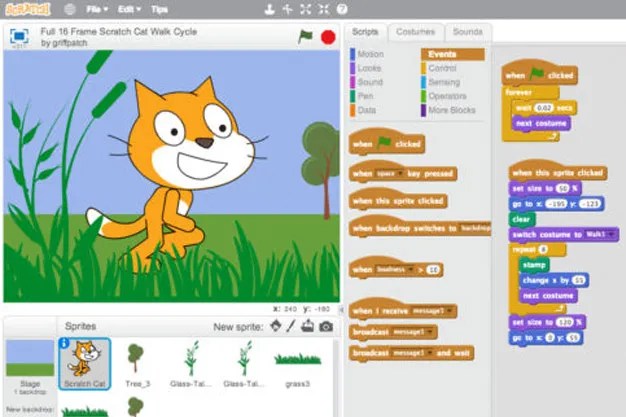Select the Sensing block category
The width and height of the screenshot is (626, 417).
pos(441,82)
